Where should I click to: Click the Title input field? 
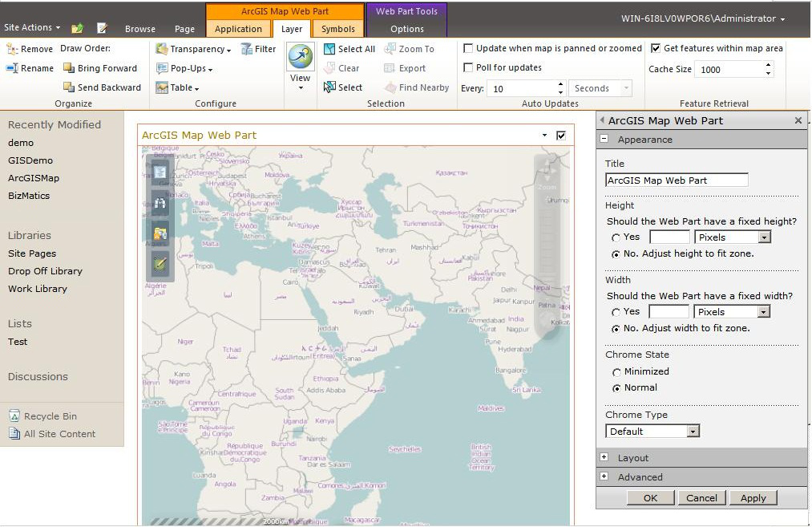pyautogui.click(x=677, y=180)
